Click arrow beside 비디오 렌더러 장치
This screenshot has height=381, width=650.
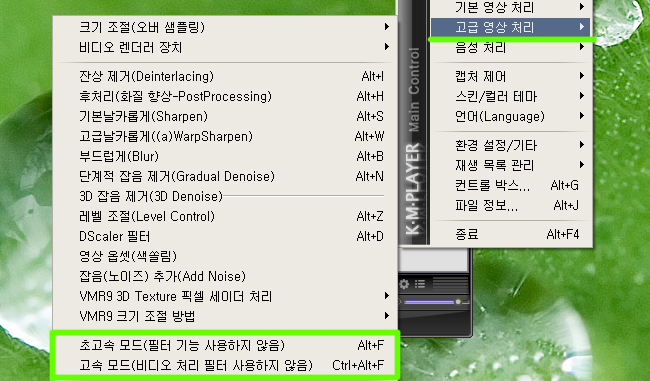(x=386, y=46)
